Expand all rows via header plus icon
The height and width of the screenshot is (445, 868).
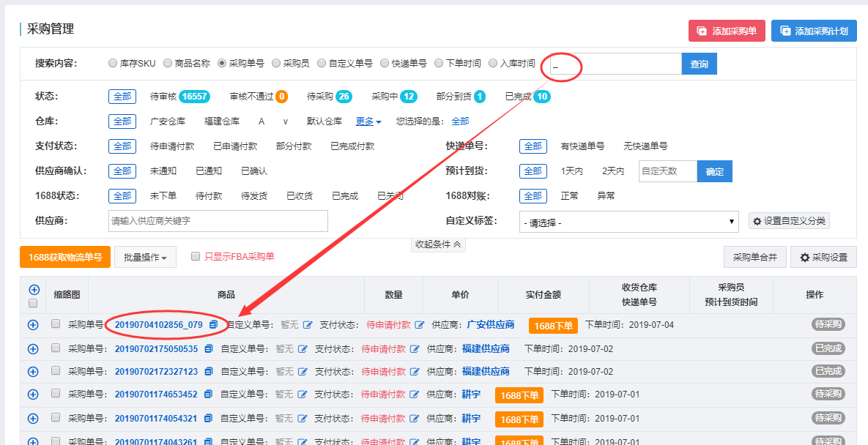pos(34,290)
